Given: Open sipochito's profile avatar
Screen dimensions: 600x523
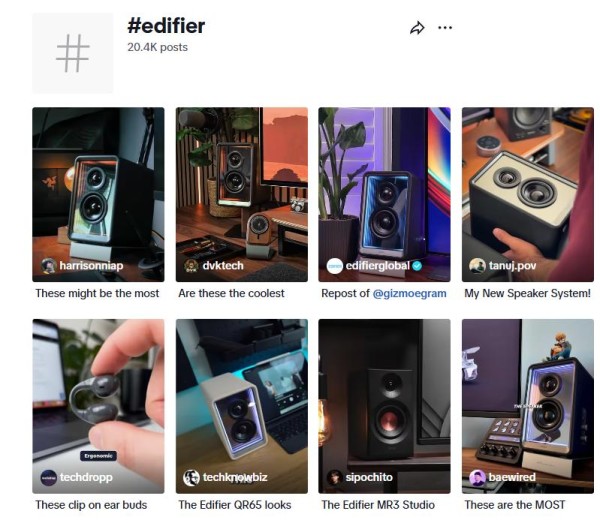Looking at the screenshot, I should 334,477.
